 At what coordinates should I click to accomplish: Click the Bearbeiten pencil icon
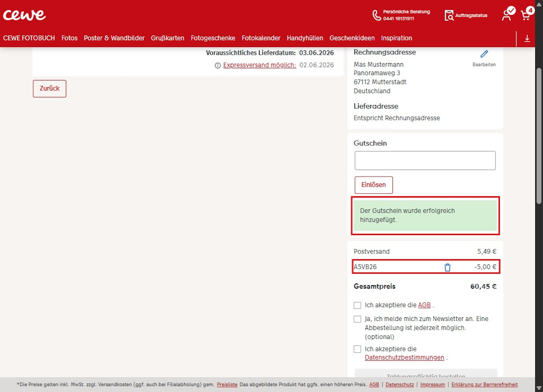[x=484, y=54]
